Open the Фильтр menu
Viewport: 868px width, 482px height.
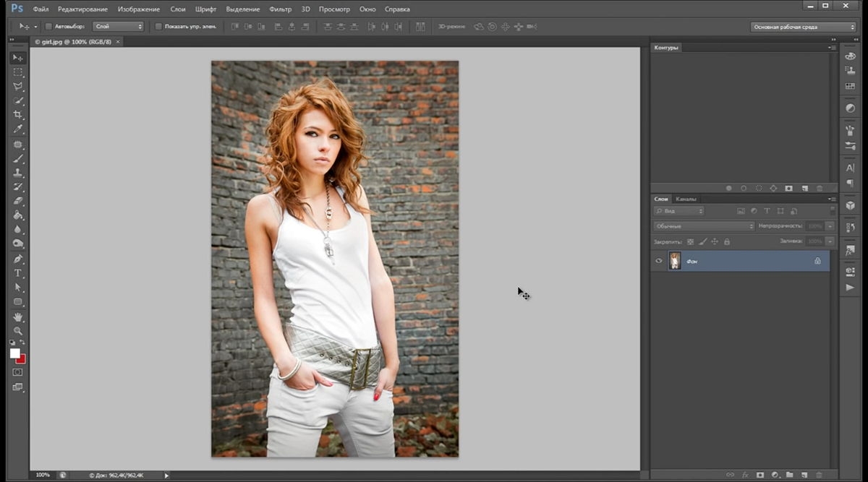click(x=280, y=9)
